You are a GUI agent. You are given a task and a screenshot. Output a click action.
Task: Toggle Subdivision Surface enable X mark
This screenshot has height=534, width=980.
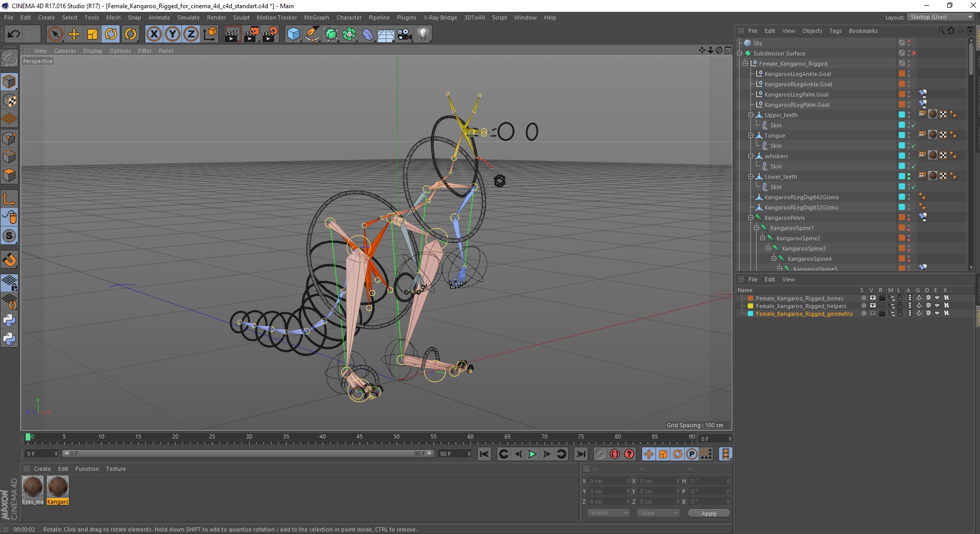tap(914, 53)
